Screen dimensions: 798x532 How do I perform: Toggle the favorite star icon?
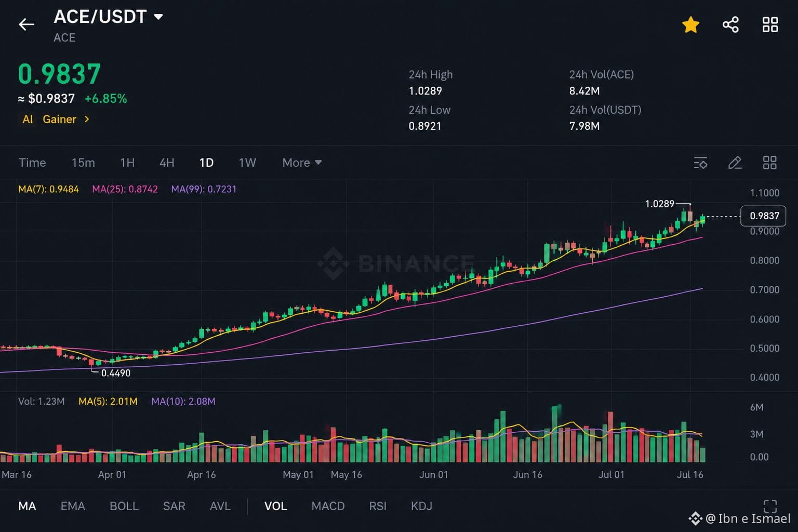click(x=690, y=24)
